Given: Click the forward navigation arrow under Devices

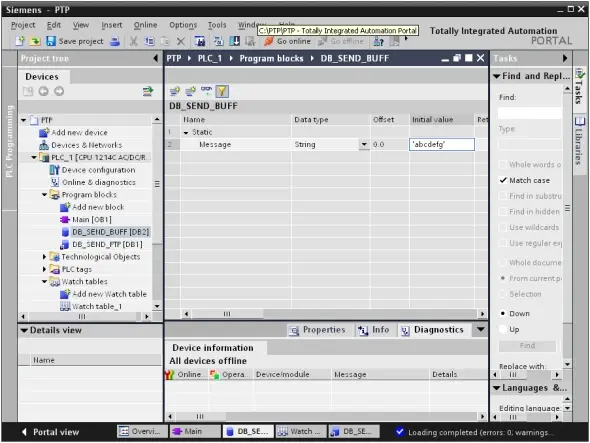Looking at the screenshot, I should 59,91.
